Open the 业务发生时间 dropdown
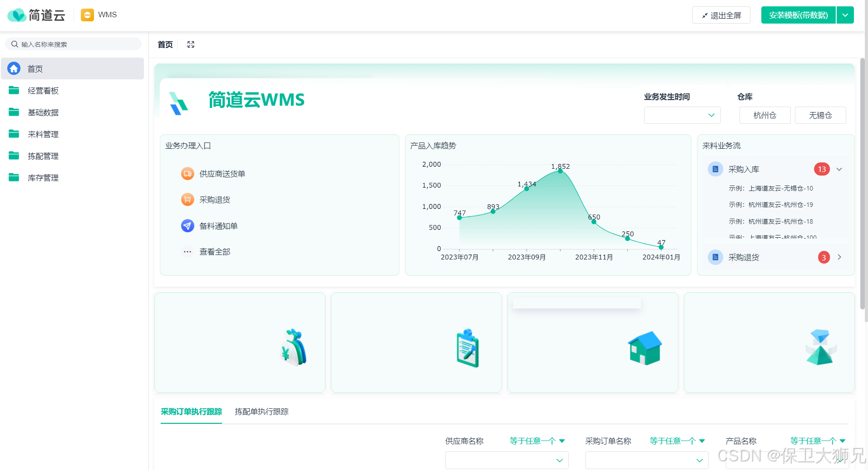The width and height of the screenshot is (868, 470). point(682,115)
